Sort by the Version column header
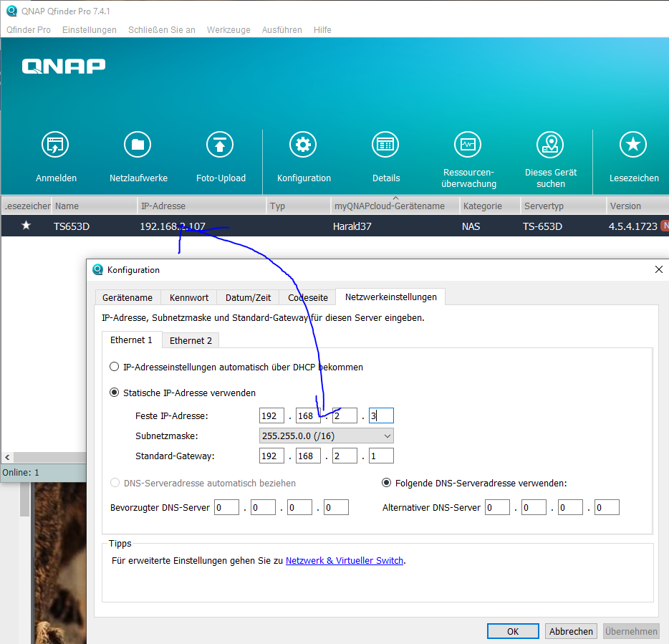Screen dimensions: 669x644 [637, 206]
